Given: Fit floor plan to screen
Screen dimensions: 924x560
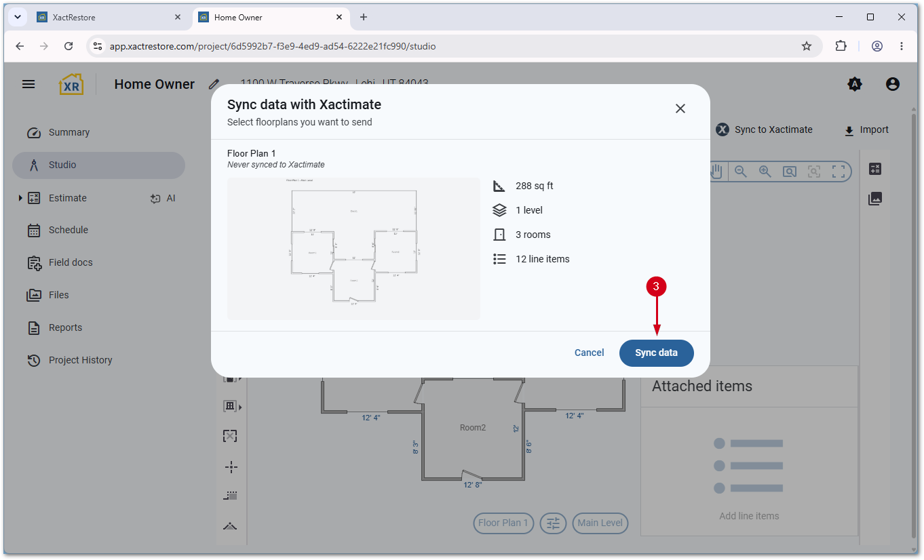Looking at the screenshot, I should click(x=839, y=172).
